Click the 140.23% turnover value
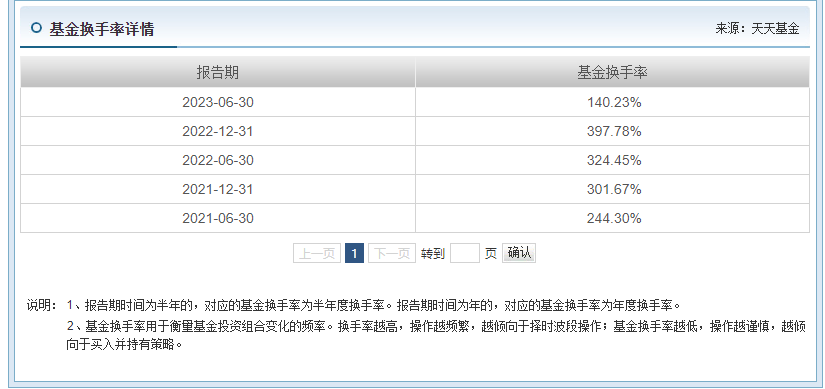This screenshot has height=389, width=825. (x=614, y=102)
